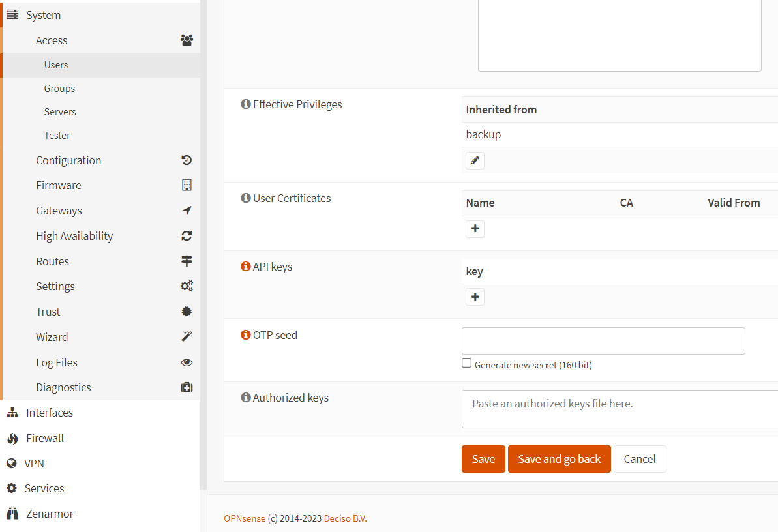Viewport: 778px width, 532px height.
Task: Open the Servers page in sidebar
Action: 101,111
